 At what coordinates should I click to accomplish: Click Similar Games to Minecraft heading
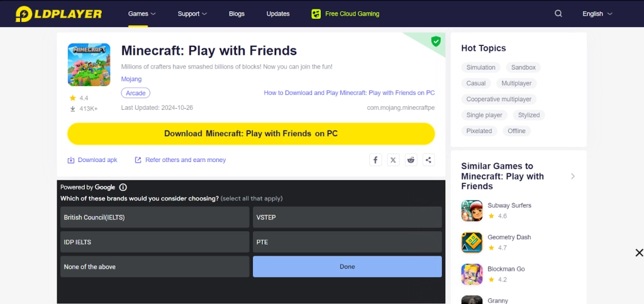[x=502, y=176]
